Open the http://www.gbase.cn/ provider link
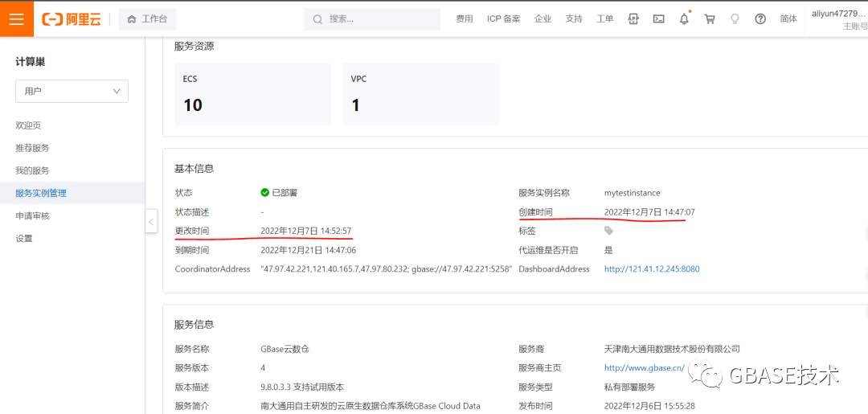The height and width of the screenshot is (414, 868). (645, 367)
